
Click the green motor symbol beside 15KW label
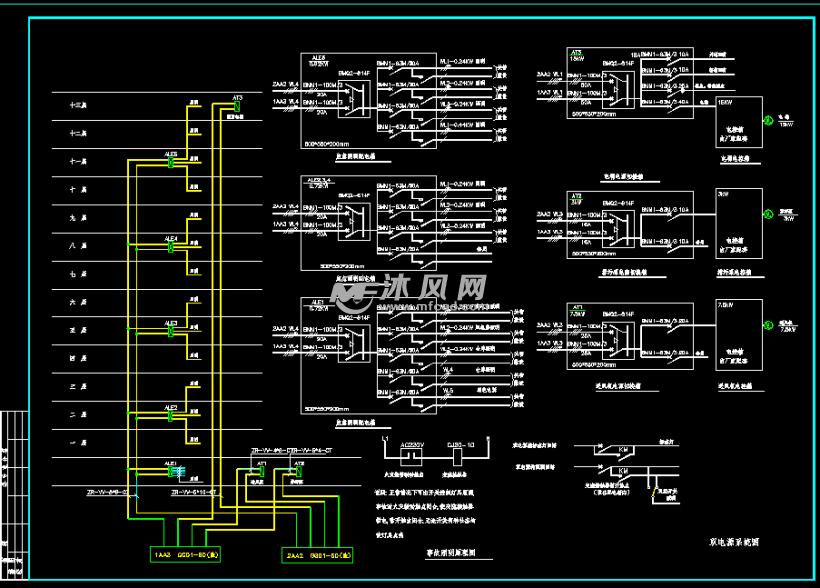(x=768, y=121)
